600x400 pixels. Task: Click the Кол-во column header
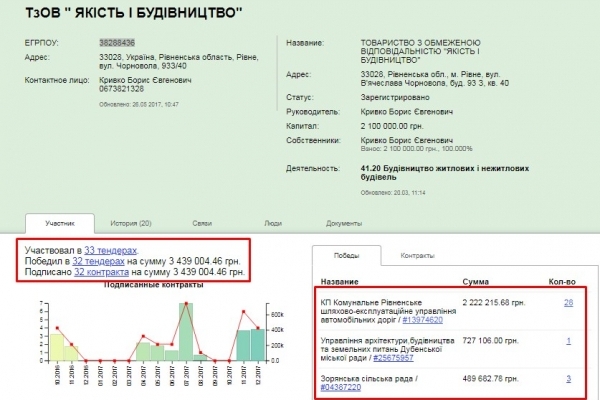pyautogui.click(x=562, y=283)
